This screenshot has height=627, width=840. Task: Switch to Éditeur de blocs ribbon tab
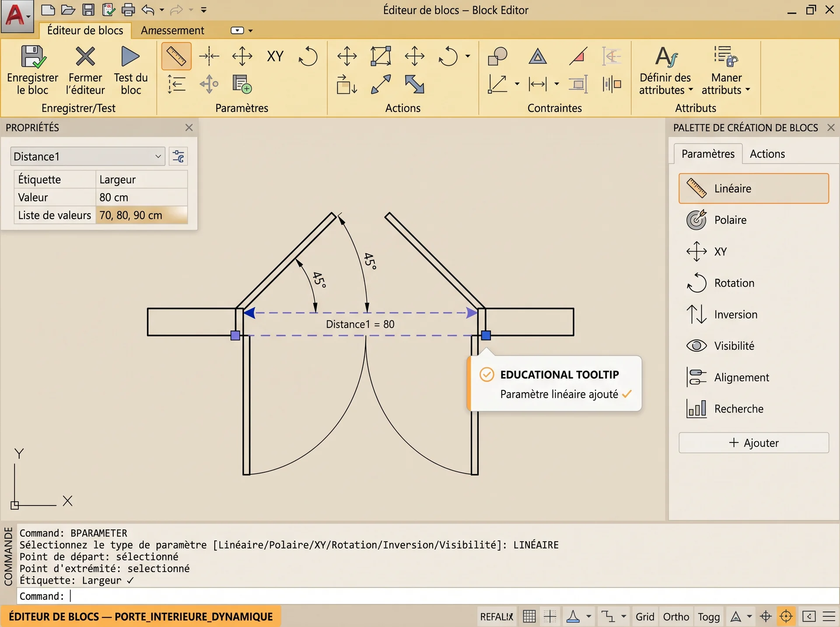click(85, 30)
